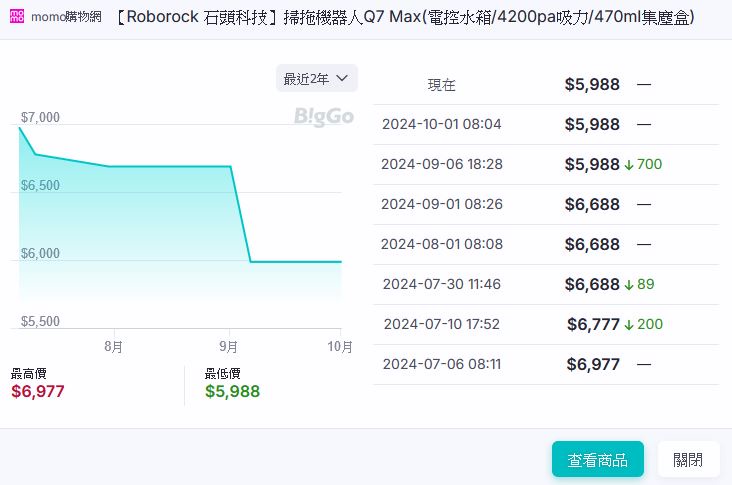The image size is (732, 485).
Task: Click the green down arrow beside 200
Action: click(x=629, y=325)
